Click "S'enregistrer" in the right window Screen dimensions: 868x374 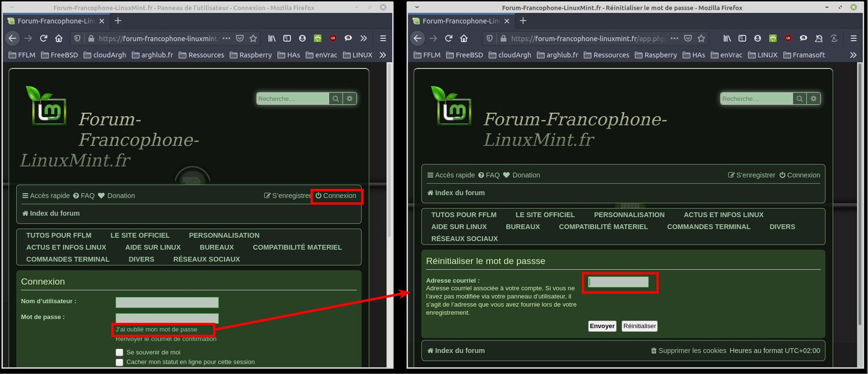(x=751, y=175)
